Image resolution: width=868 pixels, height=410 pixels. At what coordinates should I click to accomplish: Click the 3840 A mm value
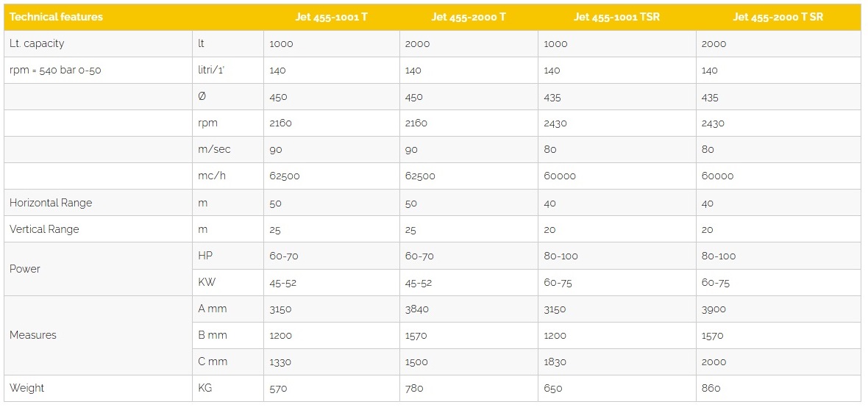[416, 309]
